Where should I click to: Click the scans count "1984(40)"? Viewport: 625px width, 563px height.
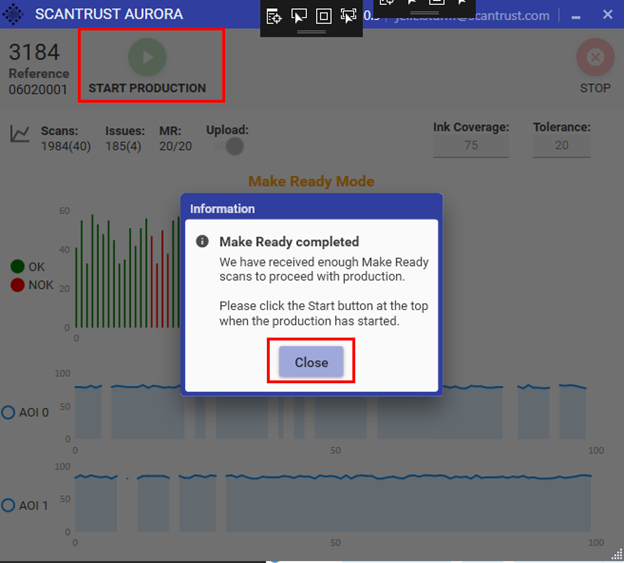click(x=66, y=146)
